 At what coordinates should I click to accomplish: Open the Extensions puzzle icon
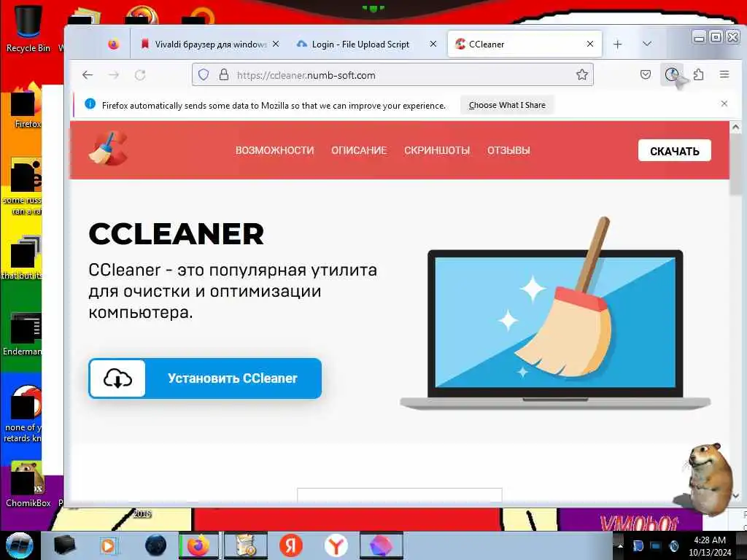tap(698, 74)
